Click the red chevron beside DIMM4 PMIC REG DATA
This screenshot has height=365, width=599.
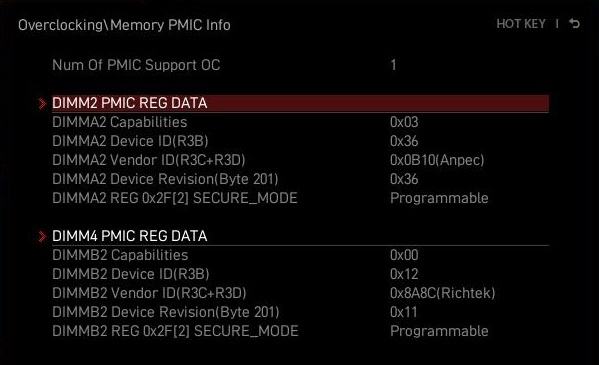[42, 236]
